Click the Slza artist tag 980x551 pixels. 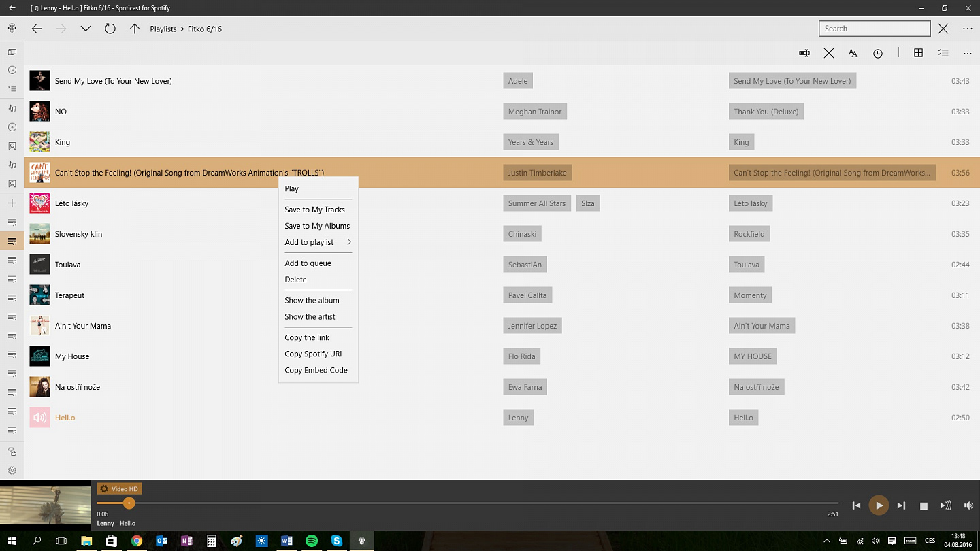[588, 203]
